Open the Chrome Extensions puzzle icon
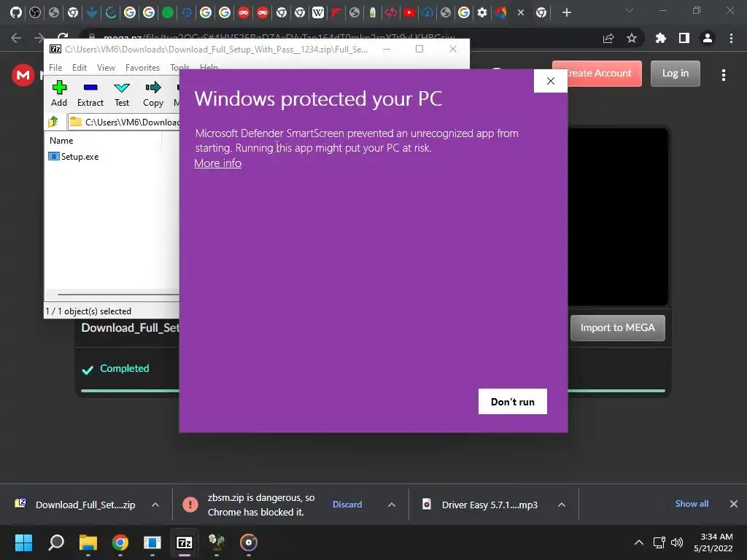747x560 pixels. (x=660, y=38)
